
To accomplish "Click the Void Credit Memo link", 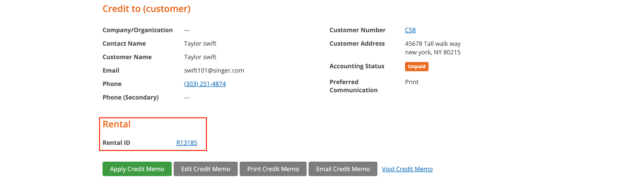I will 407,169.
